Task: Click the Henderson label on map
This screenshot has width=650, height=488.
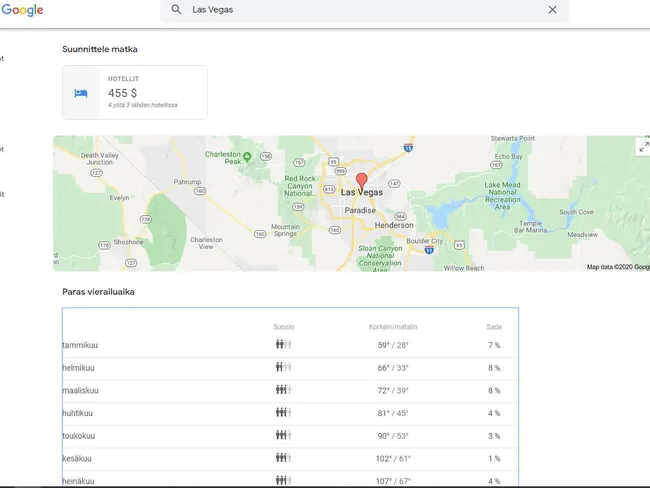Action: tap(394, 225)
